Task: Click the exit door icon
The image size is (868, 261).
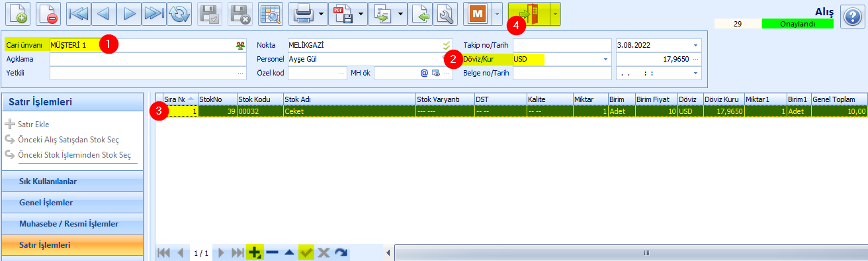Action: pyautogui.click(x=529, y=13)
